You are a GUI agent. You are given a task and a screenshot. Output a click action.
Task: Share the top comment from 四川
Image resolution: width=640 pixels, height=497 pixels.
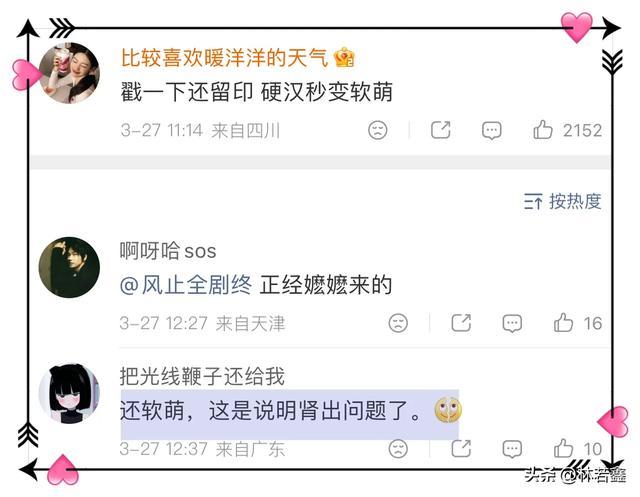click(x=441, y=130)
